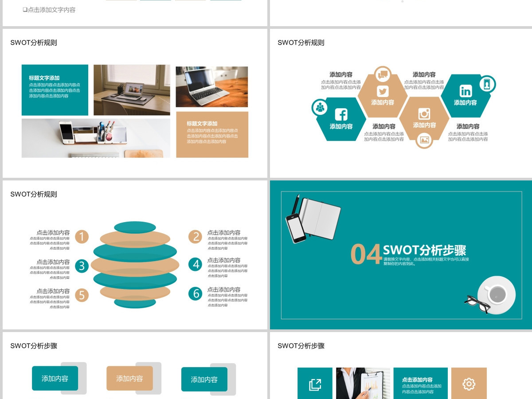Select the LinkedIn logo hexagon
532x399 pixels.
(x=465, y=96)
